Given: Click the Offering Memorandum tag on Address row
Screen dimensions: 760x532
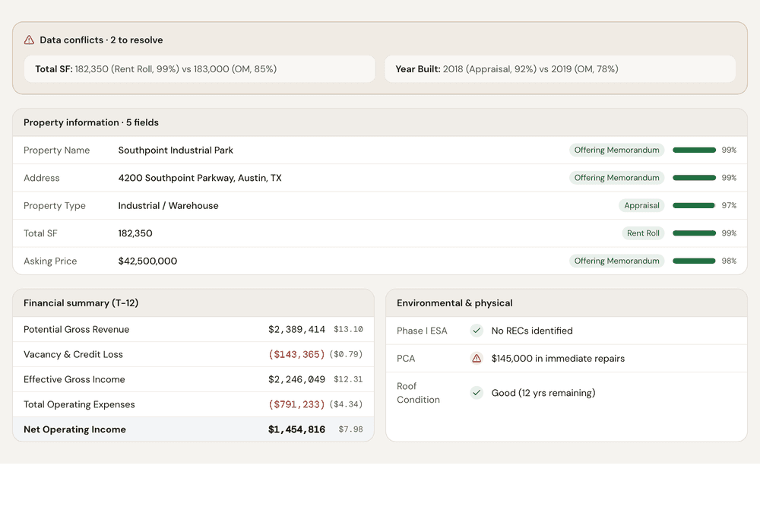Looking at the screenshot, I should tap(616, 178).
